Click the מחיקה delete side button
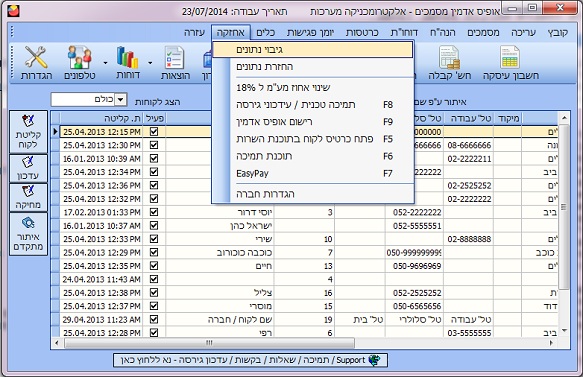This screenshot has height=377, width=583. [29, 197]
